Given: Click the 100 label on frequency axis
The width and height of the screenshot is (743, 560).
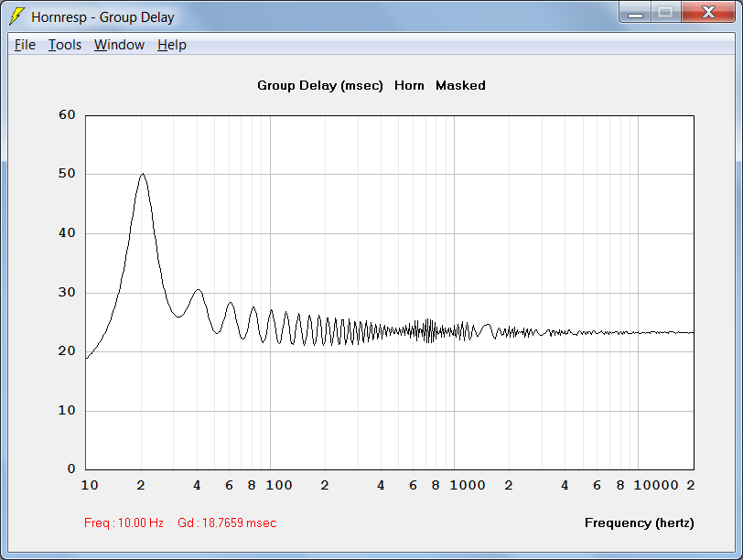Looking at the screenshot, I should (278, 485).
